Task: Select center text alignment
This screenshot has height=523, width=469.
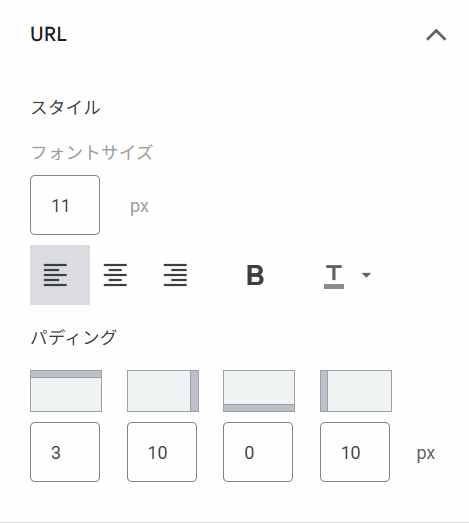Action: pos(115,275)
